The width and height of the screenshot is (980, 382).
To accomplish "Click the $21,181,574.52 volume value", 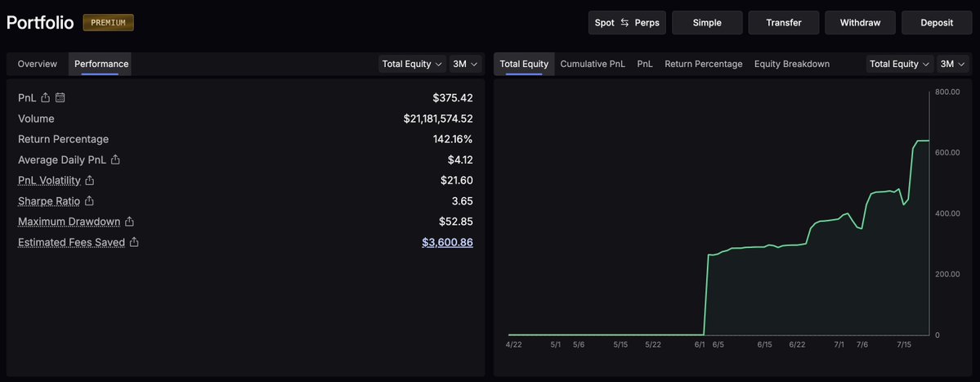I will tap(438, 118).
